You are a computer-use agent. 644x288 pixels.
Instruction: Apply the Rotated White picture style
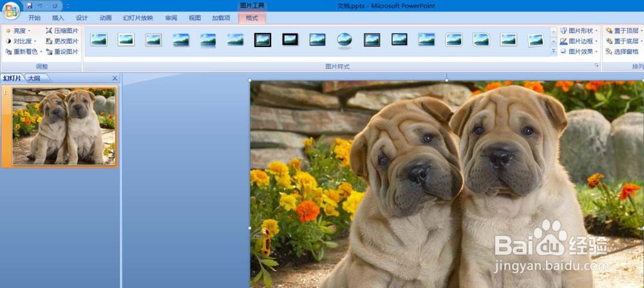tap(536, 40)
